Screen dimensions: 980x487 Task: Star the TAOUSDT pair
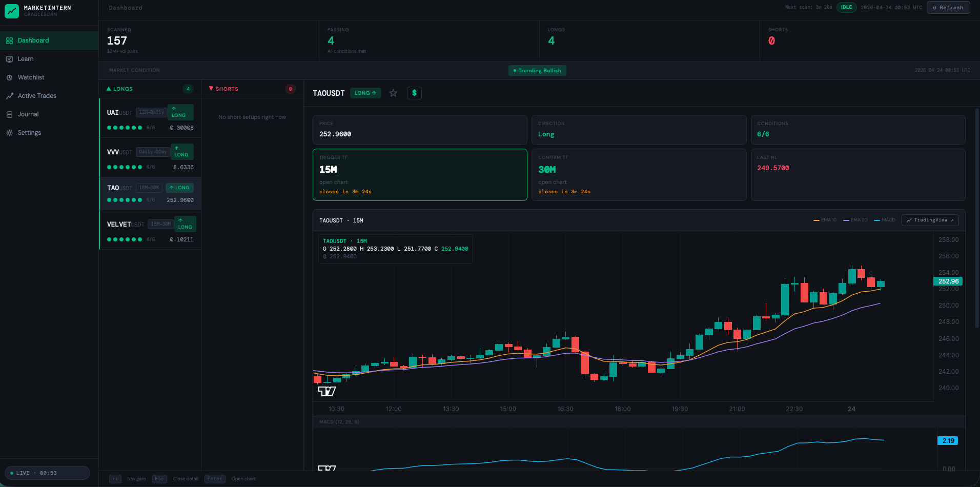[x=393, y=93]
